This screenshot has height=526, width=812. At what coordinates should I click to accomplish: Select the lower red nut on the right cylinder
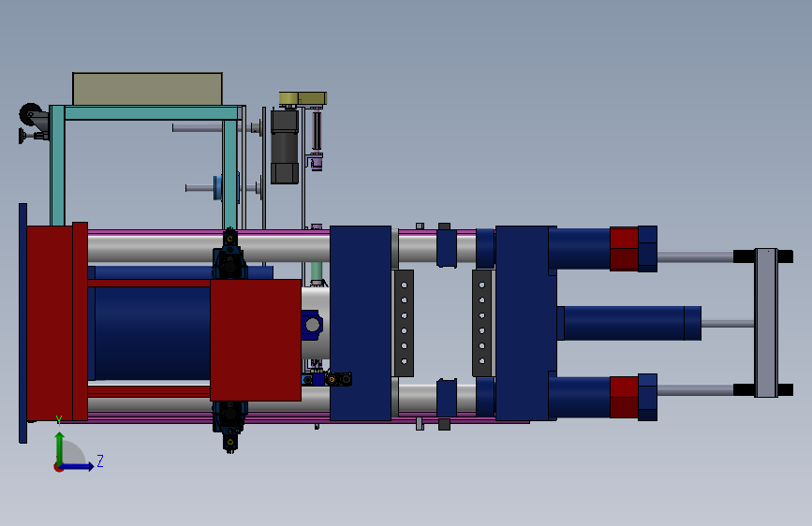(x=624, y=397)
